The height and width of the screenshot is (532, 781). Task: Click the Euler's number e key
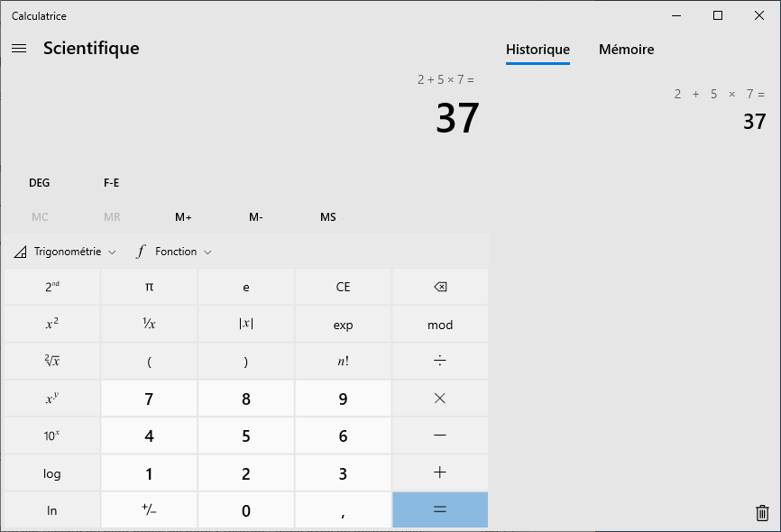246,287
